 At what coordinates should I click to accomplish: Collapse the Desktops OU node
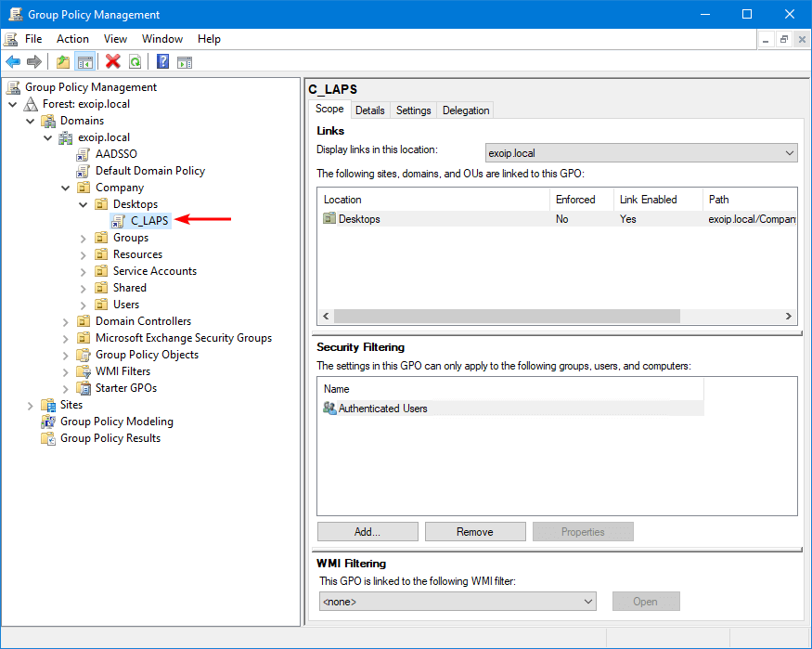83,205
